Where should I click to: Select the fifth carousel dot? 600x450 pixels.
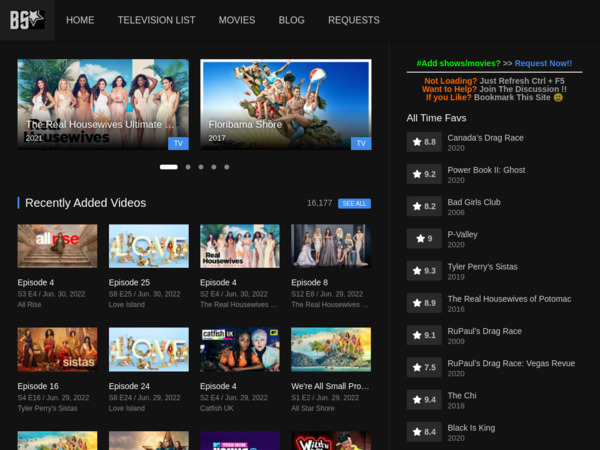pos(227,167)
